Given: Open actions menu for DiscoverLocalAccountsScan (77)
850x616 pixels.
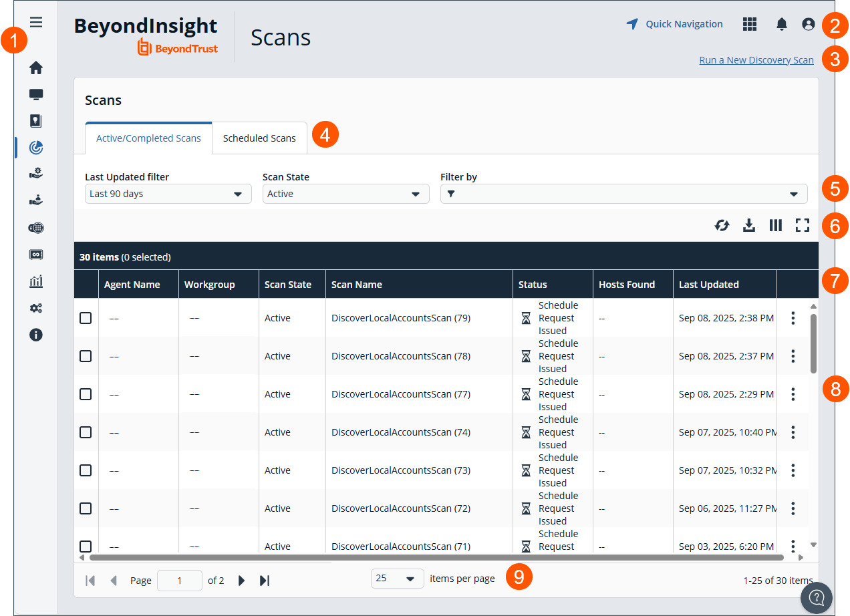Looking at the screenshot, I should tap(793, 394).
